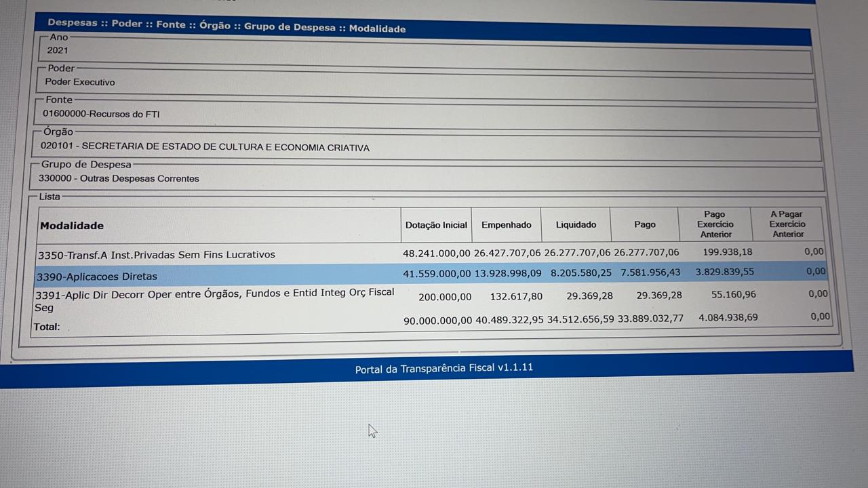Click the Despesas breadcrumb link
This screenshot has height=488, width=868.
[x=72, y=22]
